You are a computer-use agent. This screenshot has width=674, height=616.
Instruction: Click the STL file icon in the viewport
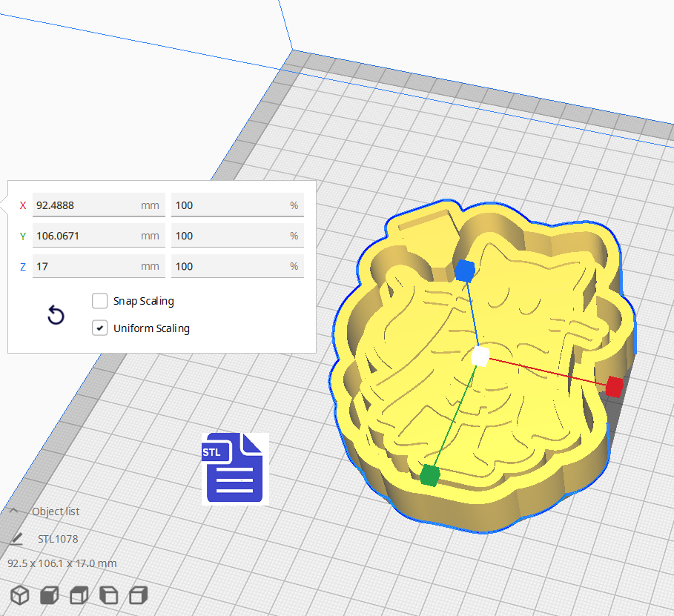(x=235, y=468)
